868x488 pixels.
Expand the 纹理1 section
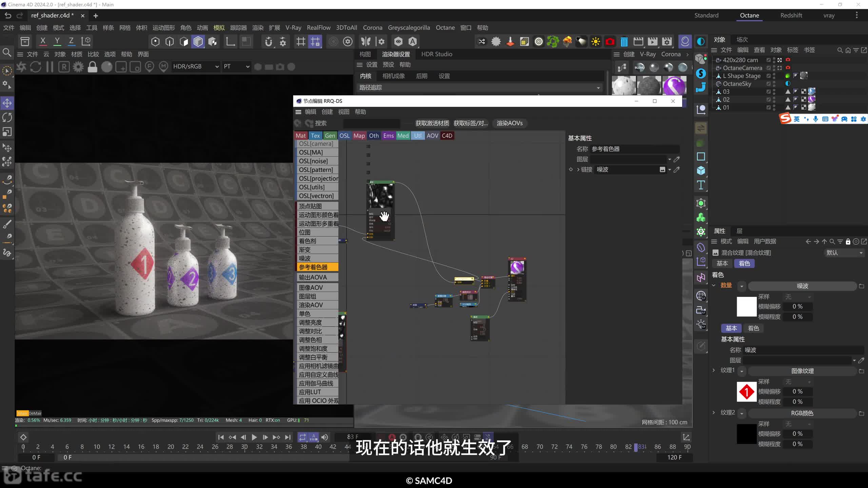(x=714, y=370)
